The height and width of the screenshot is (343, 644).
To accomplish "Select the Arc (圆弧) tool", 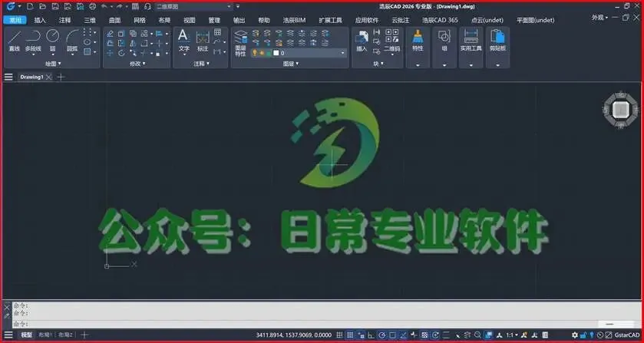I will 72,41.
